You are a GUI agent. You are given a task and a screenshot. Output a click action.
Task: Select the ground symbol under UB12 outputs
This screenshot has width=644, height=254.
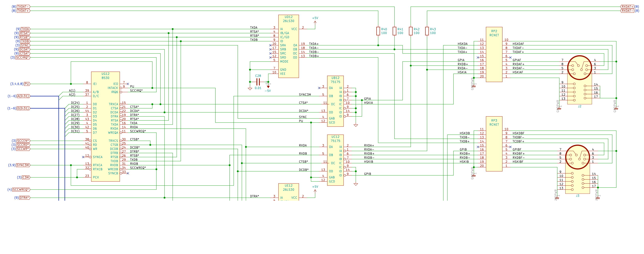click(x=356, y=125)
